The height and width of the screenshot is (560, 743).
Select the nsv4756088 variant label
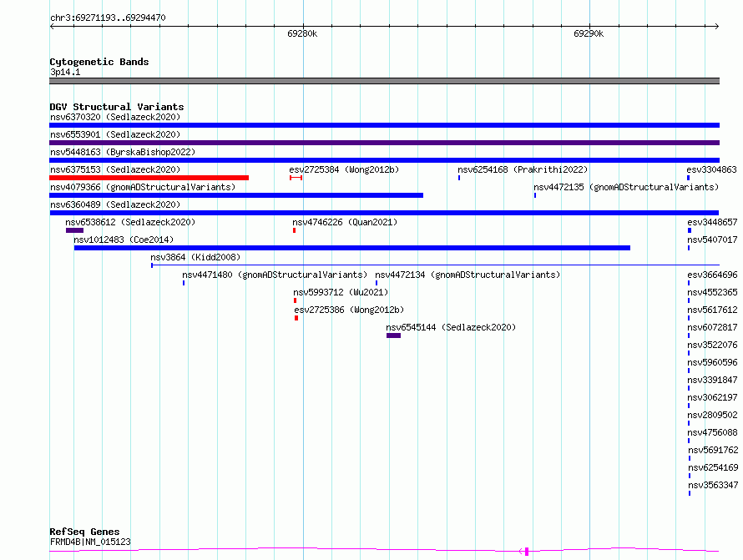click(x=712, y=432)
